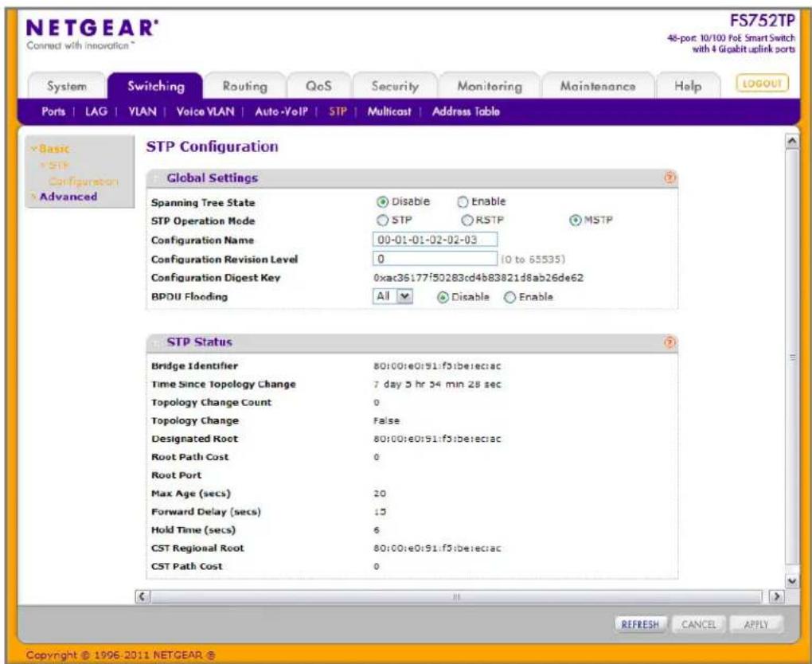Image resolution: width=812 pixels, height=664 pixels.
Task: Click vertical scrollbar up arrow
Action: point(792,141)
